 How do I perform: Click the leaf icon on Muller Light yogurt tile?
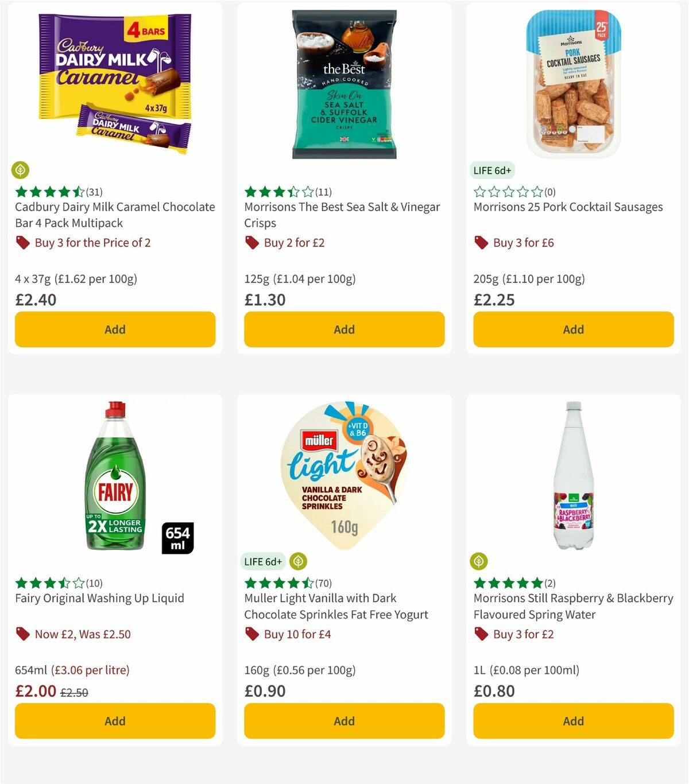pyautogui.click(x=298, y=561)
